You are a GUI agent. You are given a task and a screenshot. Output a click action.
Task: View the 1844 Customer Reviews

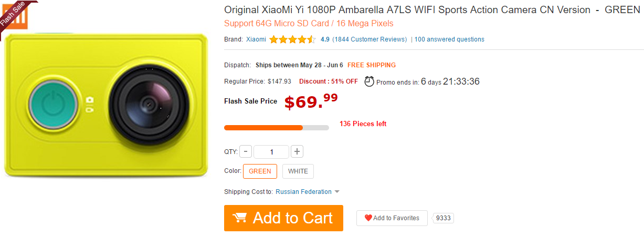tap(369, 39)
